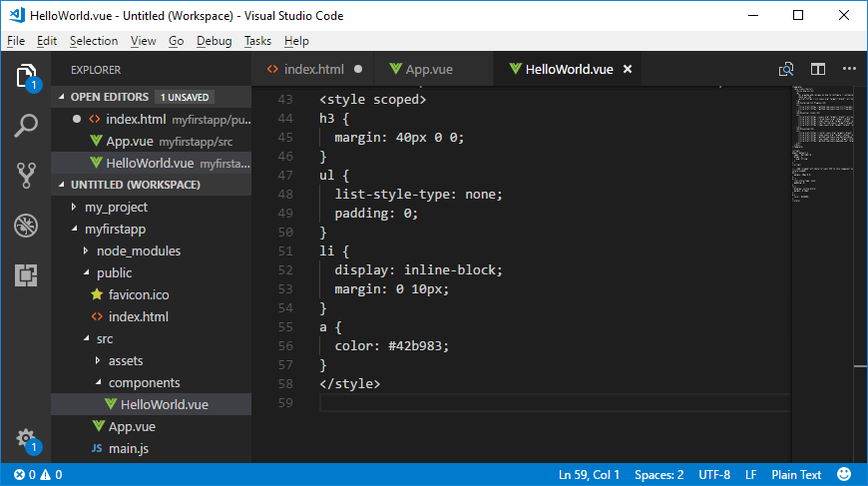Click the HTML icon beside index.html in public
868x486 pixels.
pos(97,316)
